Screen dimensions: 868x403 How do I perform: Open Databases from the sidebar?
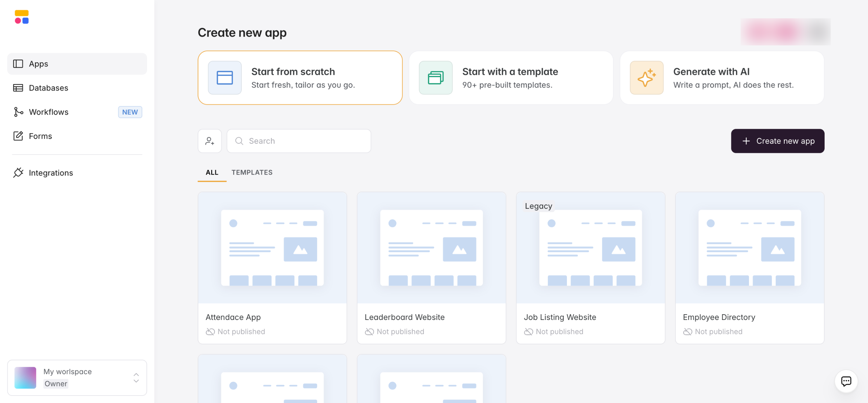point(48,88)
